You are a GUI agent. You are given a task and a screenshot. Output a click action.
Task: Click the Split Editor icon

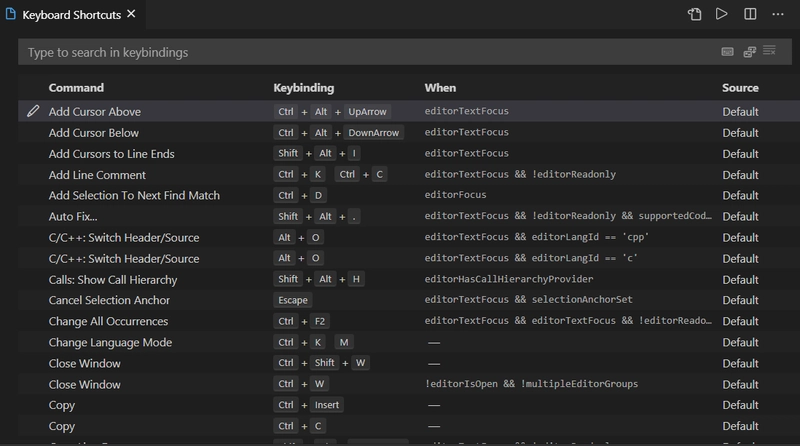click(x=750, y=14)
